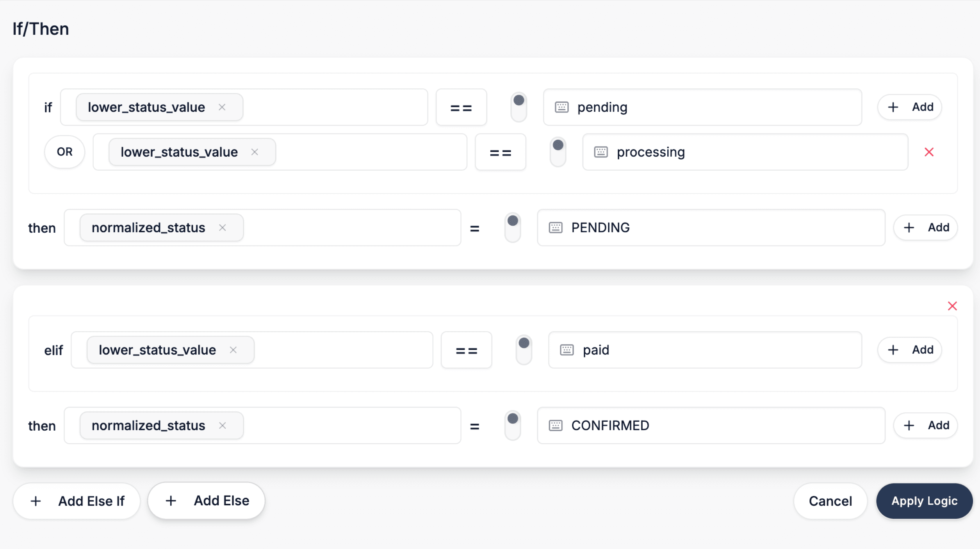Remove lower_status_value tag in the OR row
Image resolution: width=980 pixels, height=549 pixels.
click(255, 152)
